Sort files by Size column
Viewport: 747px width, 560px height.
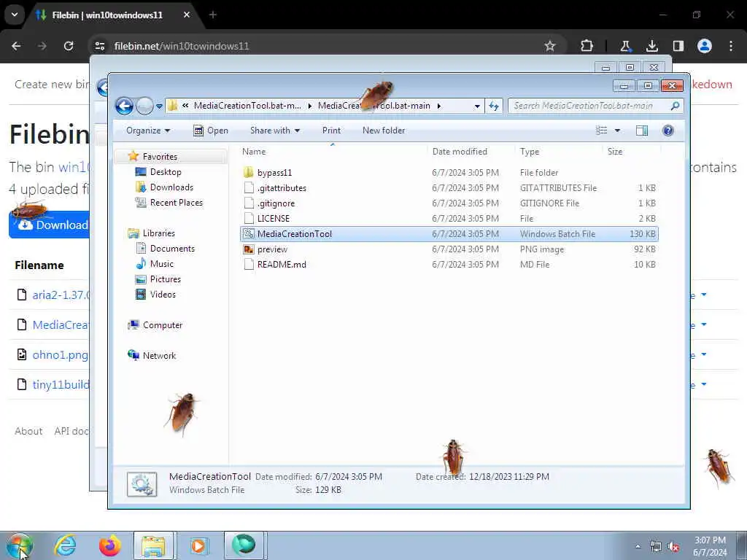615,152
